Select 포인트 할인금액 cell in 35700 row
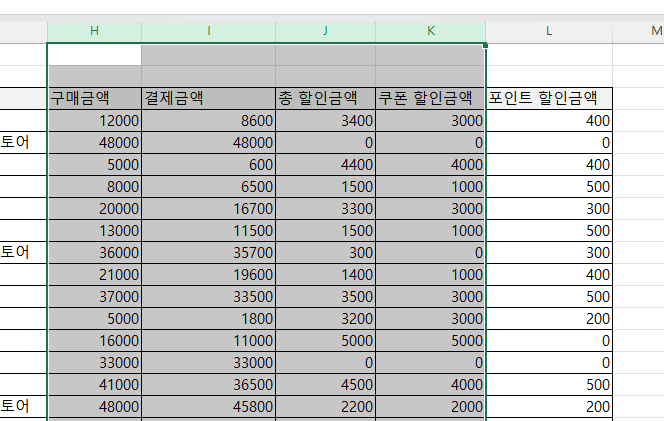Screen dimensions: 664x421 pos(549,253)
